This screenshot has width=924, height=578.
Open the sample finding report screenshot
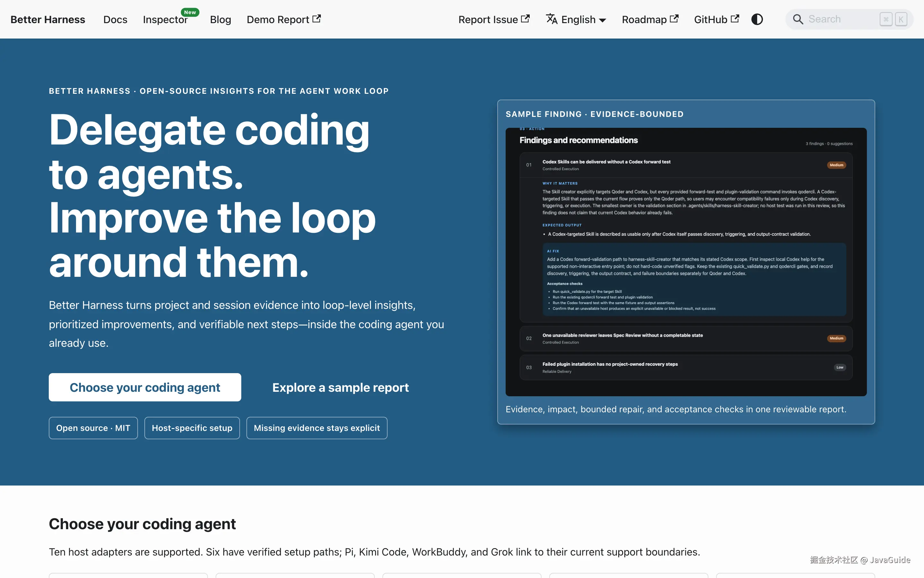tap(686, 262)
